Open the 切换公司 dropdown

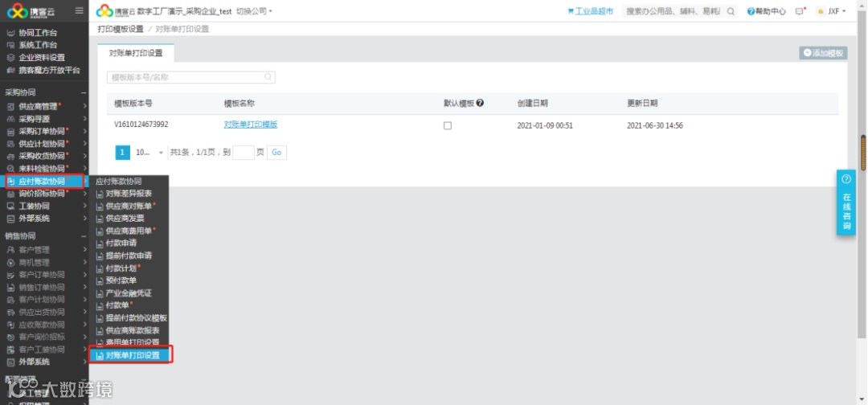pos(254,11)
